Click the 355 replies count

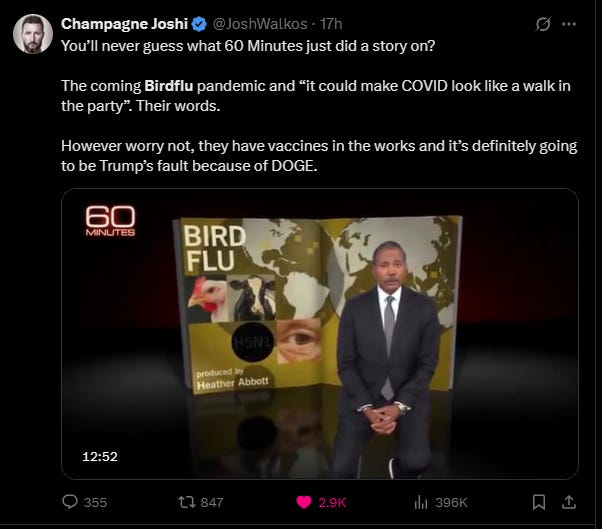point(95,503)
